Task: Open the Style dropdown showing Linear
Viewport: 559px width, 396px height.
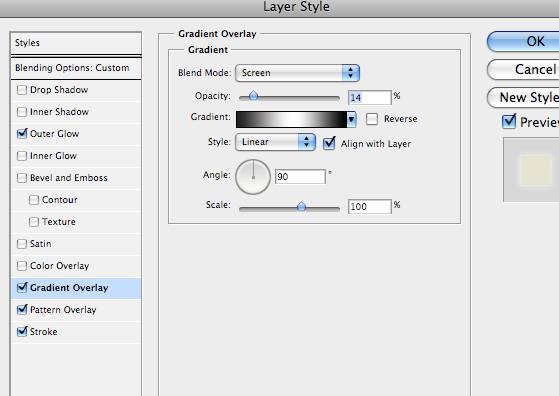Action: pos(275,142)
